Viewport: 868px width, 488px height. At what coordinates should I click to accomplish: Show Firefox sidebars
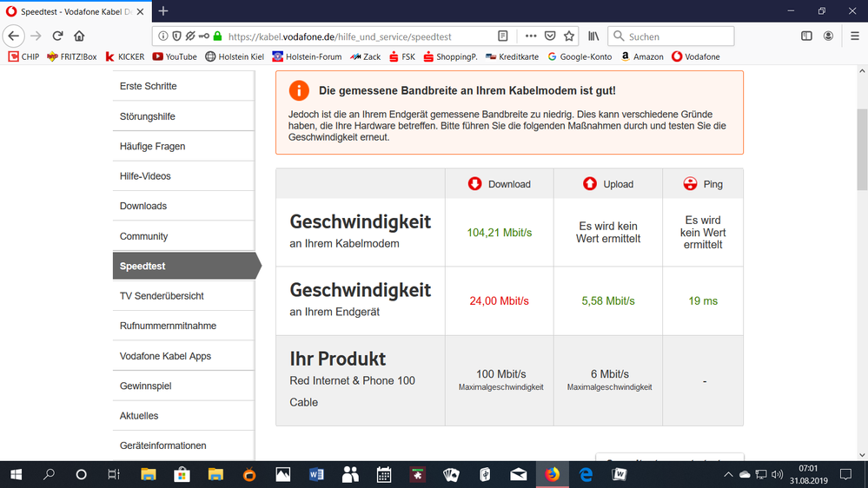(x=806, y=36)
